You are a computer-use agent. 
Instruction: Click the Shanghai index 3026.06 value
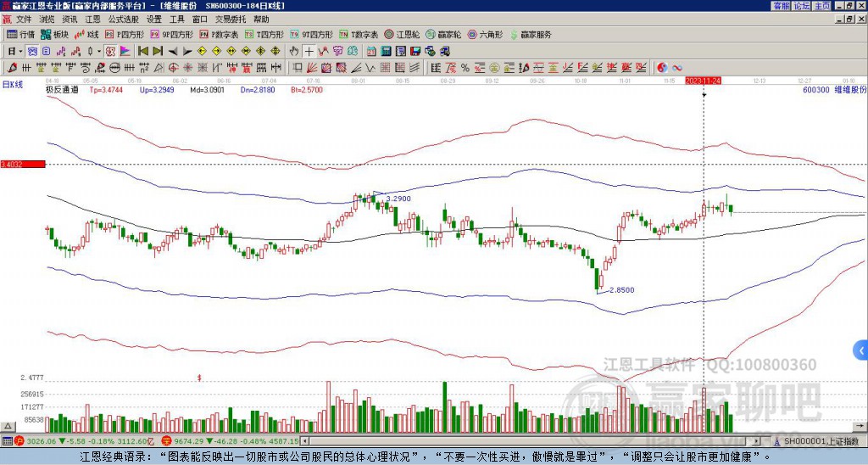pos(42,441)
